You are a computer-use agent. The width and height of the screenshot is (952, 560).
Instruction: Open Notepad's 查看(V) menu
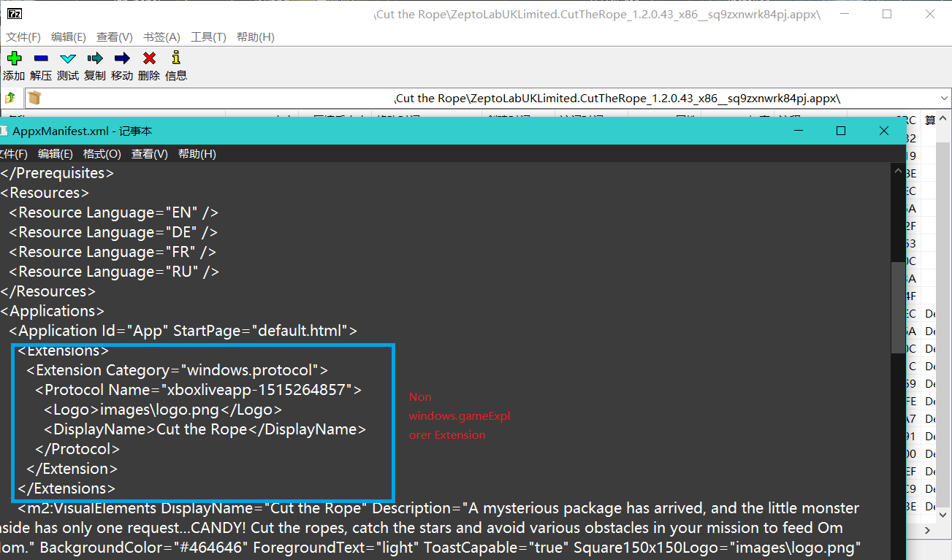[x=150, y=154]
